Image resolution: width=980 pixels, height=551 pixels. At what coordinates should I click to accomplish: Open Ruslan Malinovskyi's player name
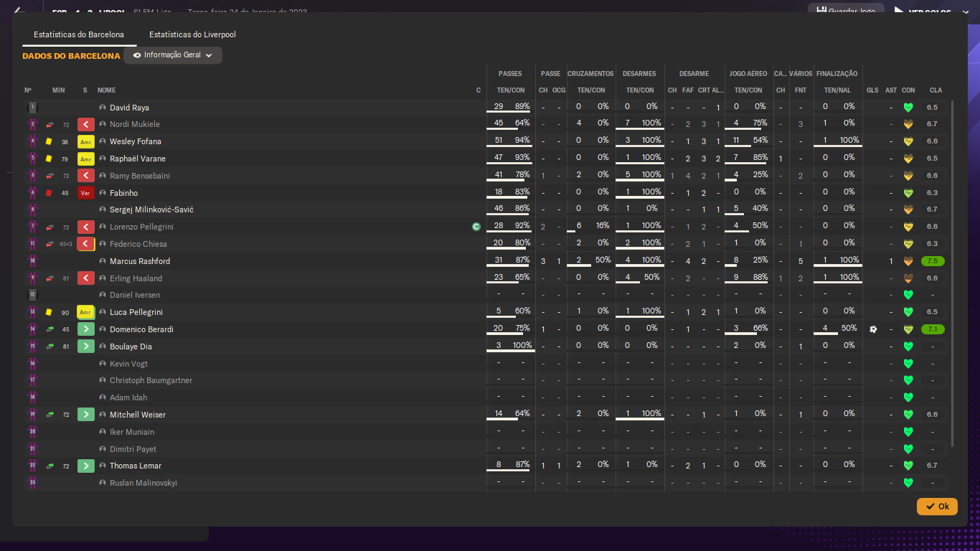pyautogui.click(x=143, y=483)
